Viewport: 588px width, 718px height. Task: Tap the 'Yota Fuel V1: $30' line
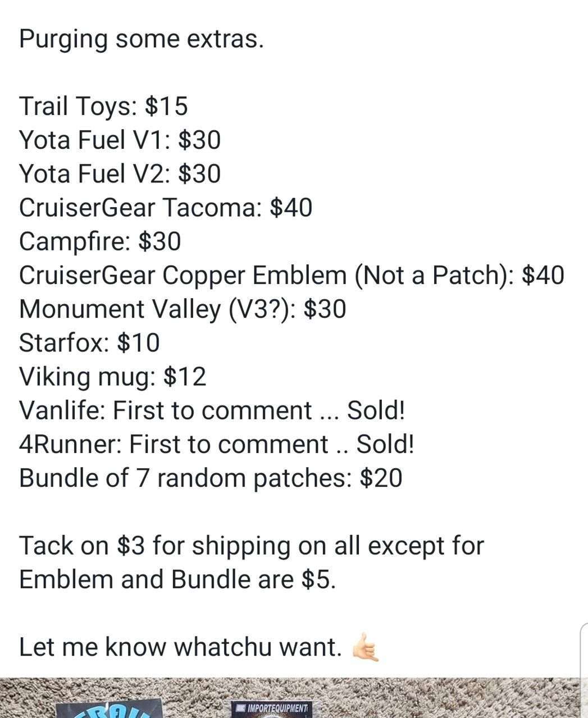tap(120, 140)
